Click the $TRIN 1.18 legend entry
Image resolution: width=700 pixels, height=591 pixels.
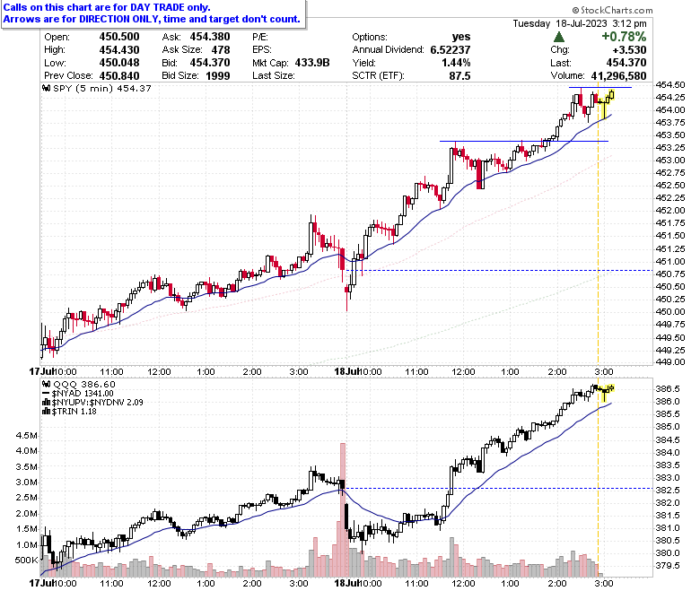pos(74,412)
